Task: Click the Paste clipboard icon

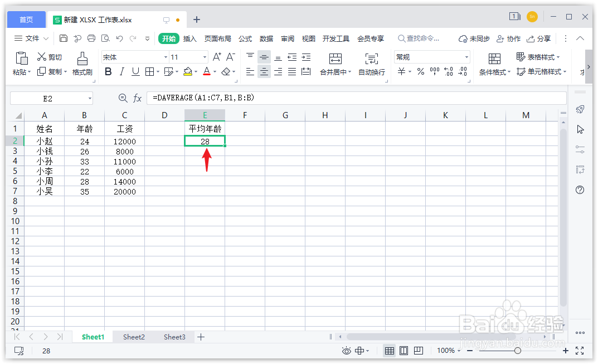Action: [21, 59]
